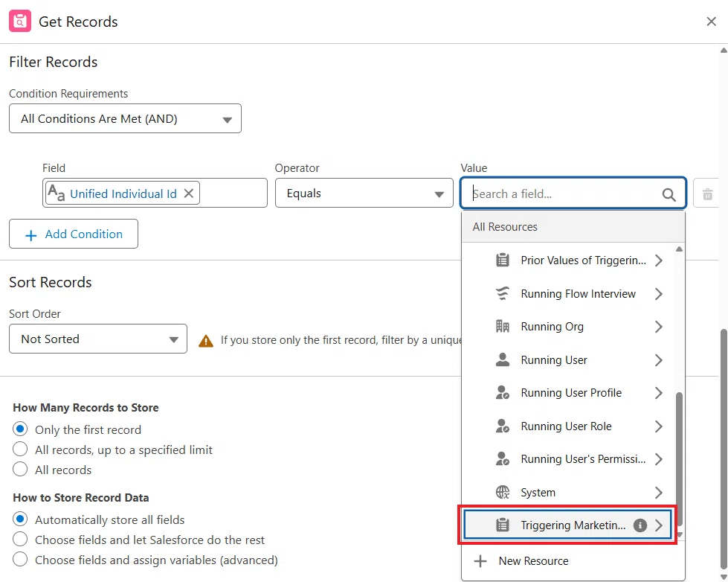Click the System globe icon
The width and height of the screenshot is (728, 582).
coord(503,492)
